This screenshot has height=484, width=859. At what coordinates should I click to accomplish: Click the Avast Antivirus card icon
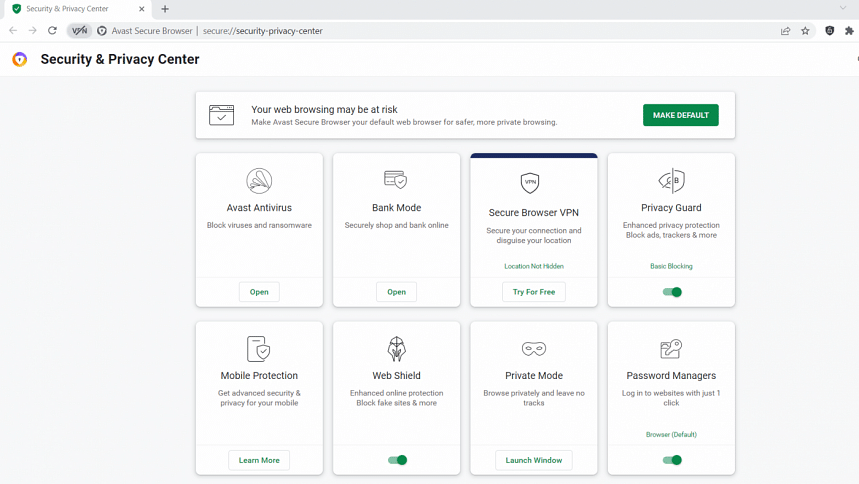click(259, 181)
